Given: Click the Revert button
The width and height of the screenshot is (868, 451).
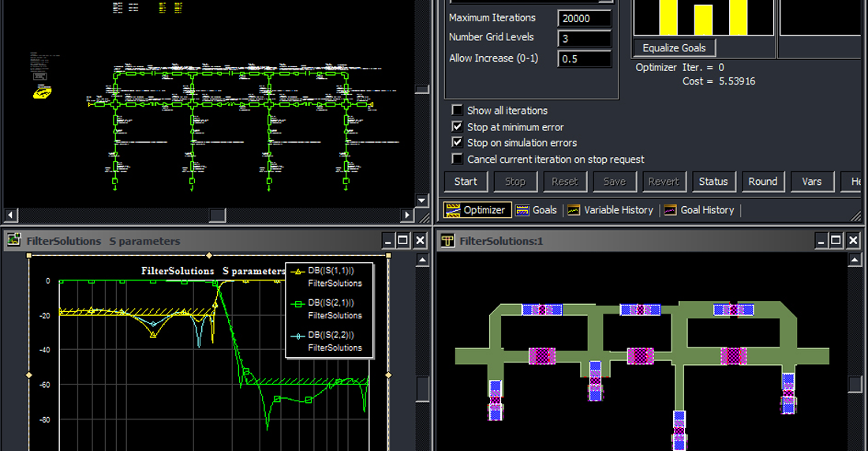Looking at the screenshot, I should click(664, 181).
